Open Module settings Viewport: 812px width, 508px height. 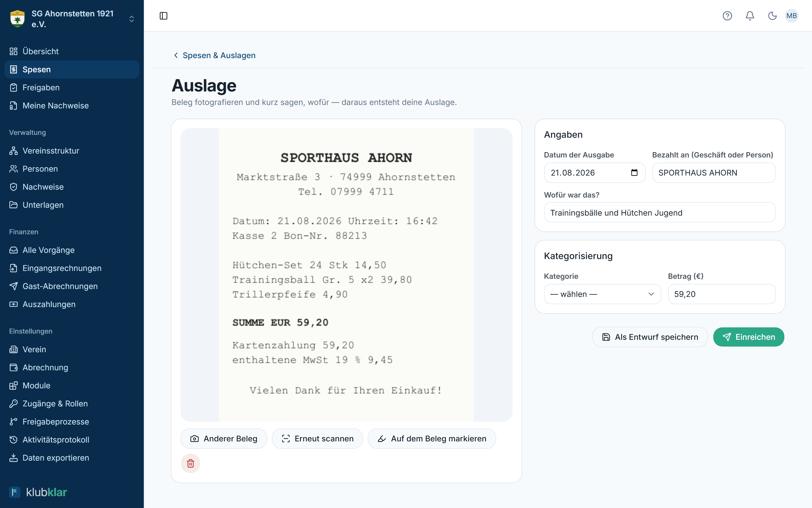[72, 385]
